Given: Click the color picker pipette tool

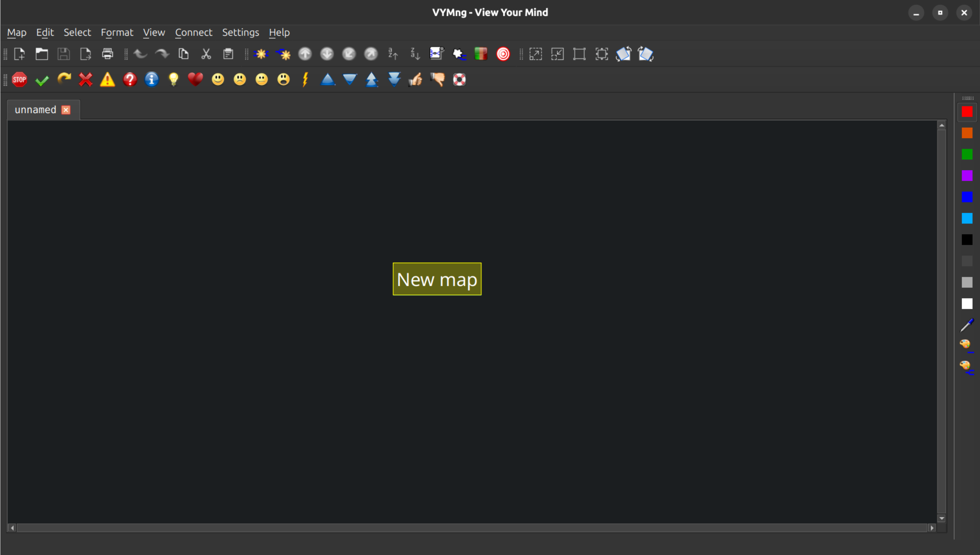Looking at the screenshot, I should coord(967,325).
